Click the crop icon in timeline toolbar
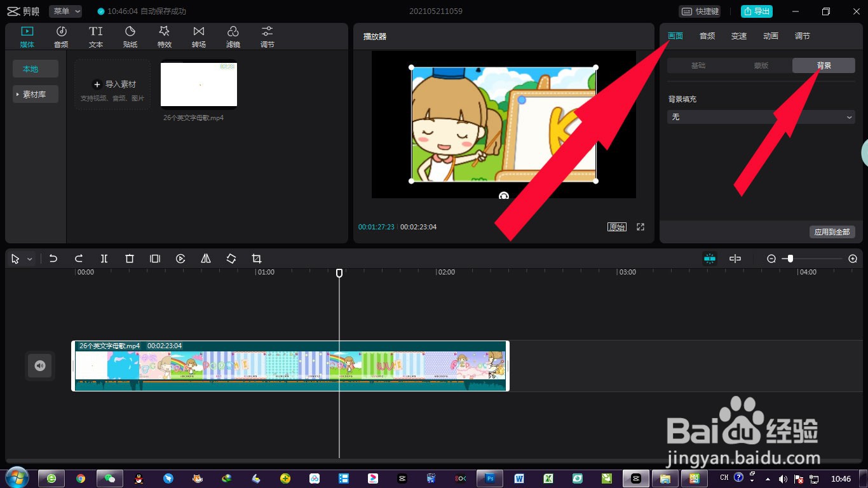This screenshot has width=868, height=488. [x=257, y=259]
